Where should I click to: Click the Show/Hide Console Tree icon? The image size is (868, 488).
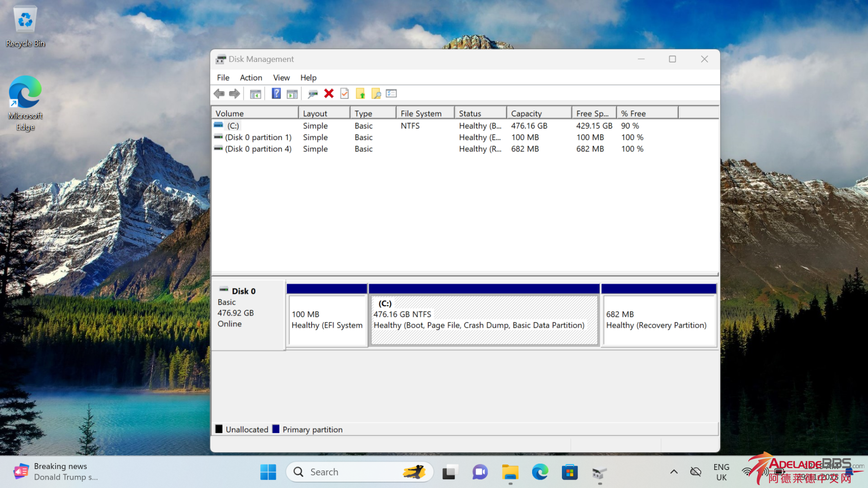click(255, 94)
